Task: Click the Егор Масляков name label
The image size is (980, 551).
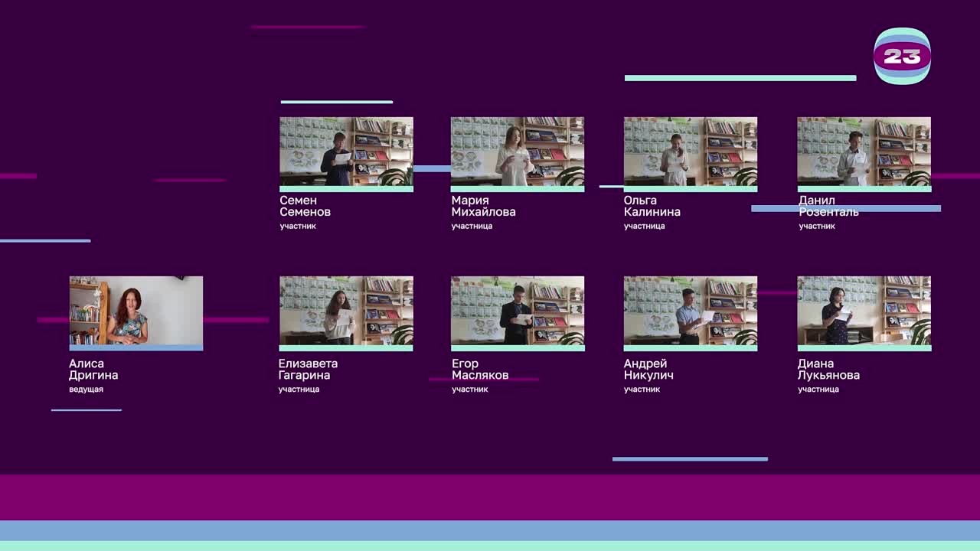Action: click(480, 370)
